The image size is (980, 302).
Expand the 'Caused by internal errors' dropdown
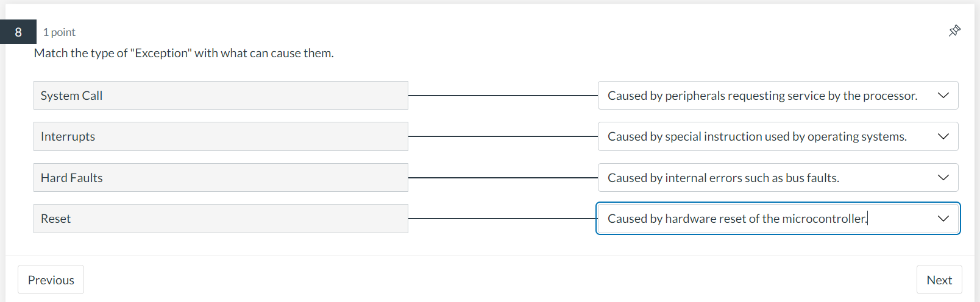tap(778, 178)
